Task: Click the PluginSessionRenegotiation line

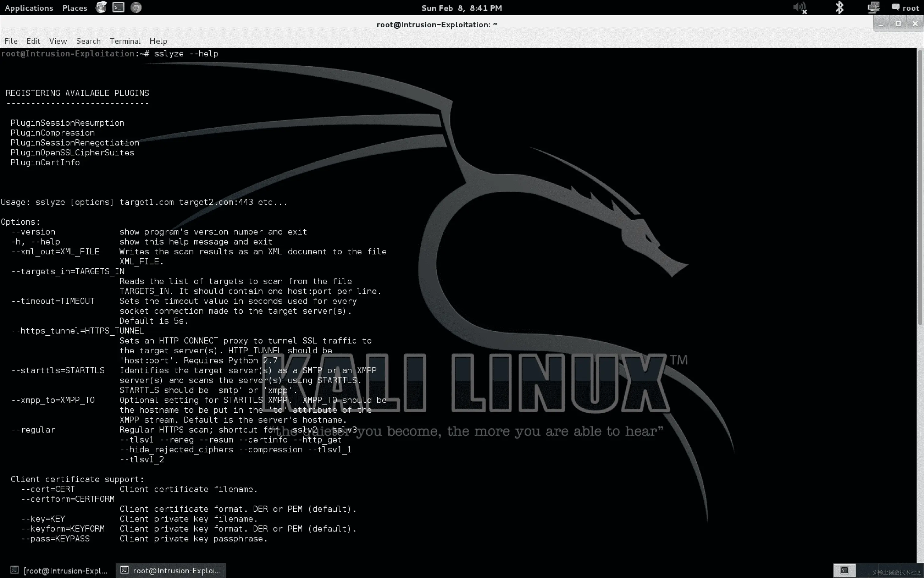Action: click(x=75, y=142)
